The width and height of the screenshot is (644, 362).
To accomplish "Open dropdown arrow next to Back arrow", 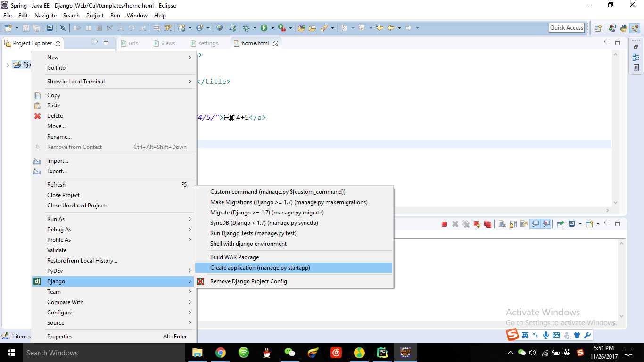I will point(399,28).
